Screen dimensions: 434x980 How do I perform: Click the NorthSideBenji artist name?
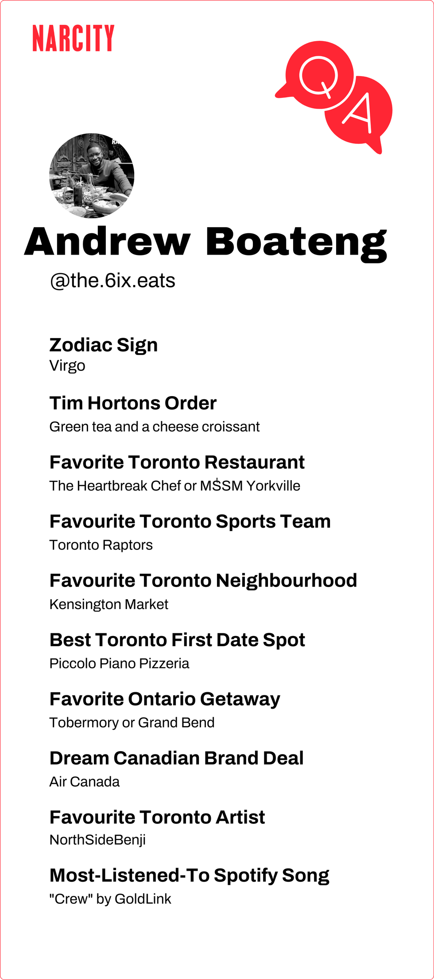97,840
